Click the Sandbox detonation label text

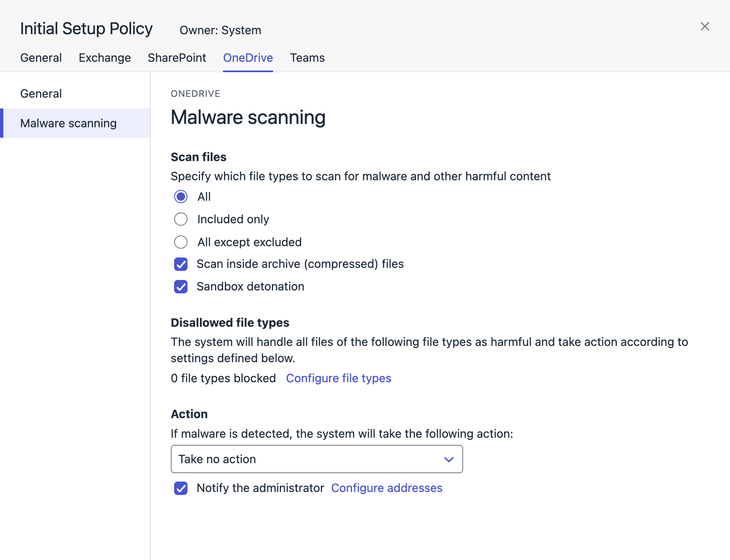(x=250, y=286)
